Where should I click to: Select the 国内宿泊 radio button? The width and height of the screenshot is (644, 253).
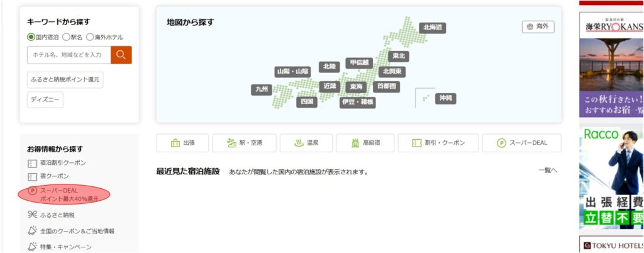31,37
